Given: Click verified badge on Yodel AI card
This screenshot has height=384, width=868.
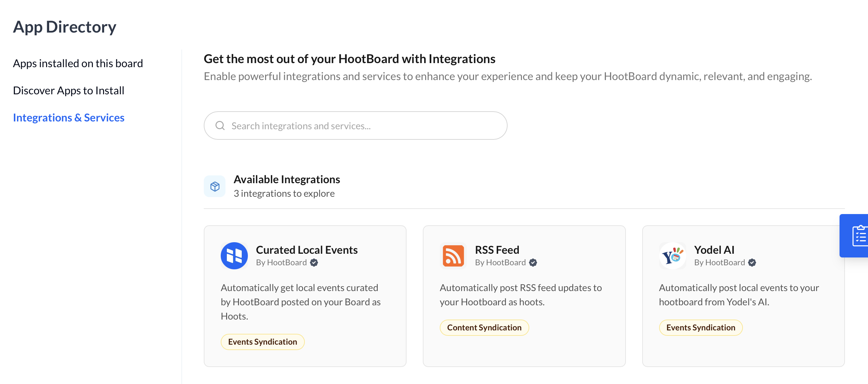Looking at the screenshot, I should pos(752,263).
